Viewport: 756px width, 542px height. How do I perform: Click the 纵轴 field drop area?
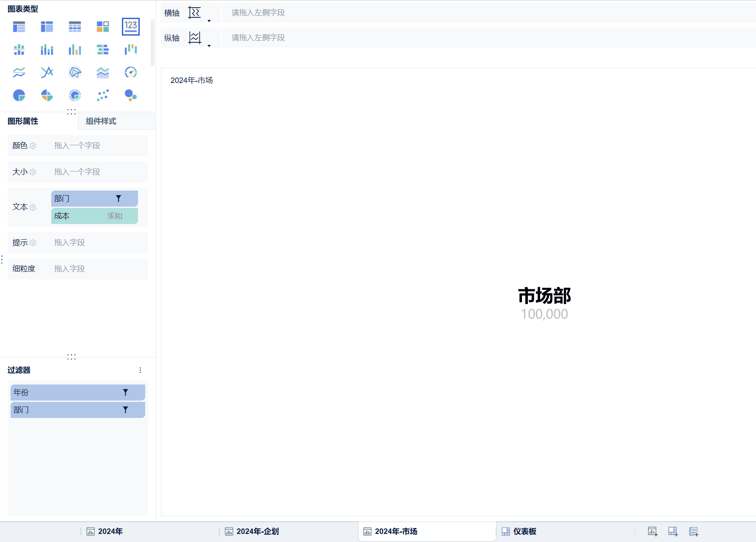pos(489,38)
